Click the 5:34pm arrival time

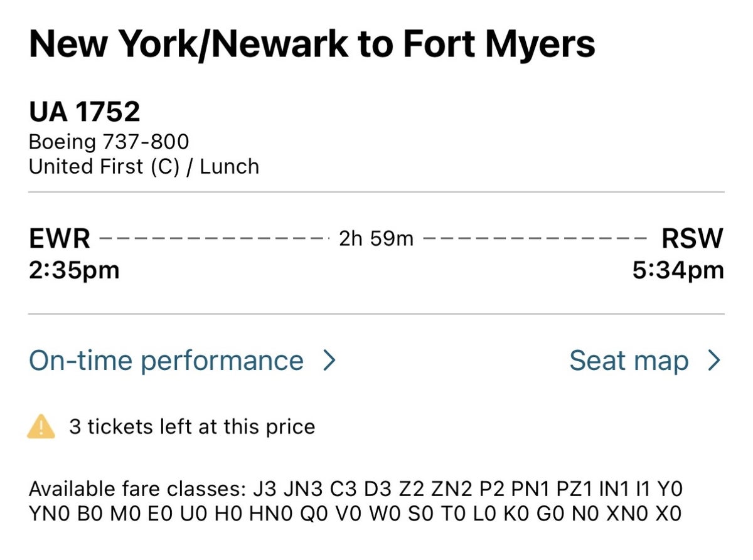[678, 270]
